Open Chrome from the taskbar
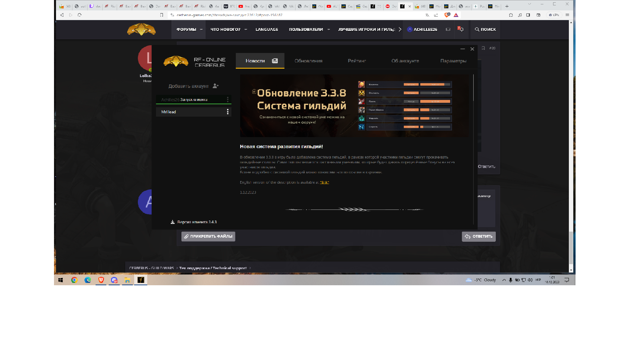 (x=74, y=280)
